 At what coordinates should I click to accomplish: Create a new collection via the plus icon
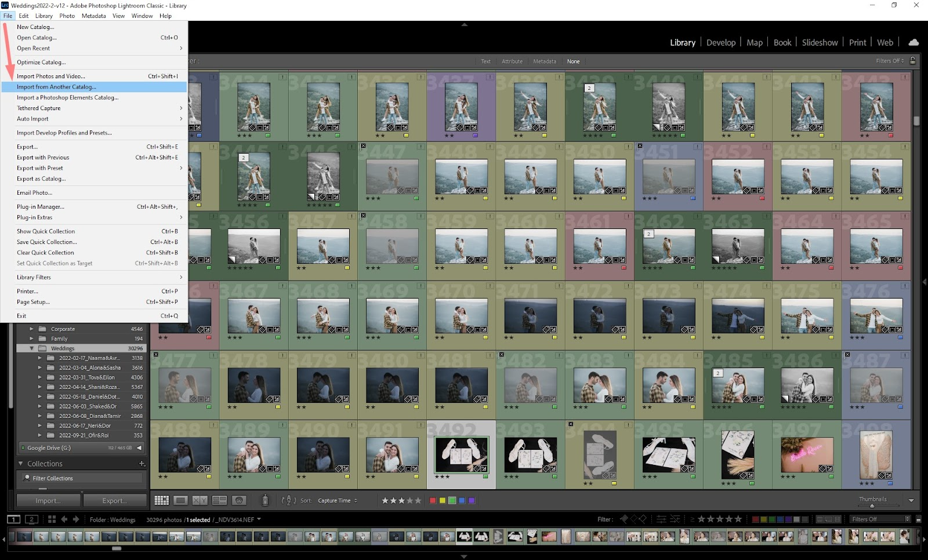[142, 464]
